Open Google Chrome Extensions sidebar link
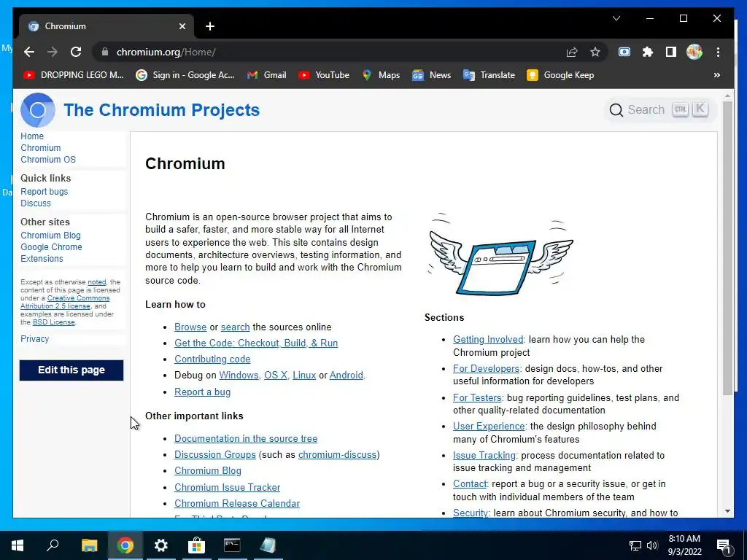 (x=51, y=253)
